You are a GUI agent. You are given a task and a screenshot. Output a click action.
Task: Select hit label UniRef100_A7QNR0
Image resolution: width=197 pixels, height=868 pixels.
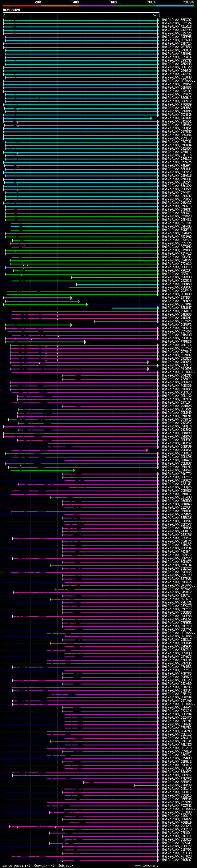[x=177, y=301]
